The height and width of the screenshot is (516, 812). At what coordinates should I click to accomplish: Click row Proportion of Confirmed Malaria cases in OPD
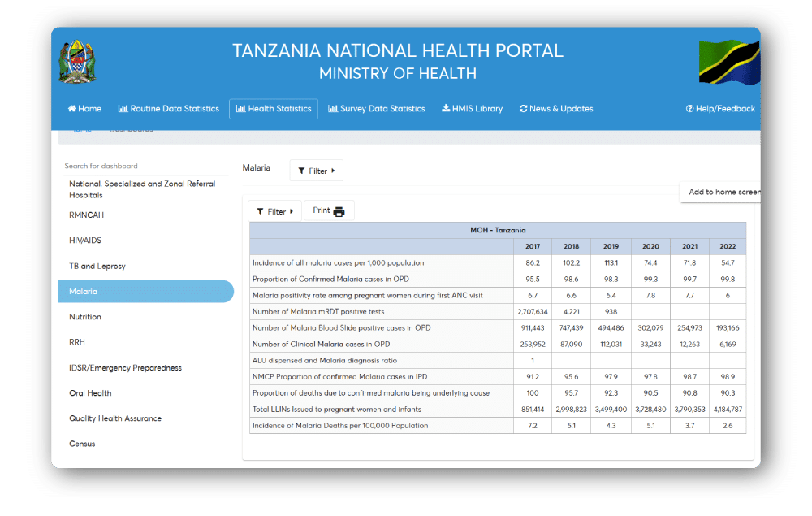tap(498, 280)
